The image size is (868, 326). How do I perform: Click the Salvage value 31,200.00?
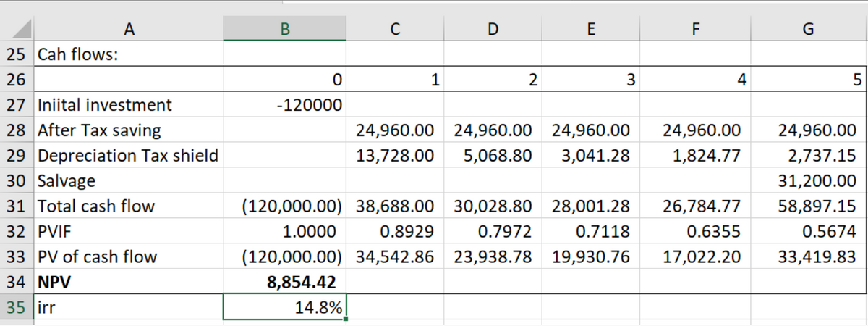tap(809, 180)
